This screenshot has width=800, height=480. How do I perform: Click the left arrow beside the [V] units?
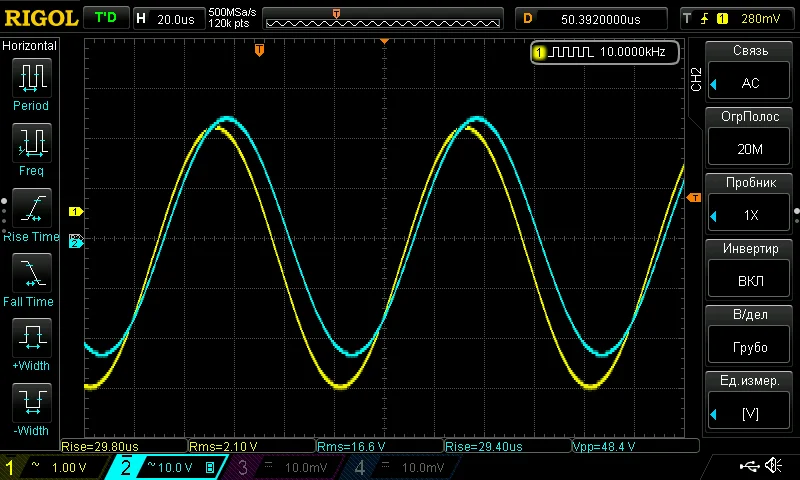(714, 415)
